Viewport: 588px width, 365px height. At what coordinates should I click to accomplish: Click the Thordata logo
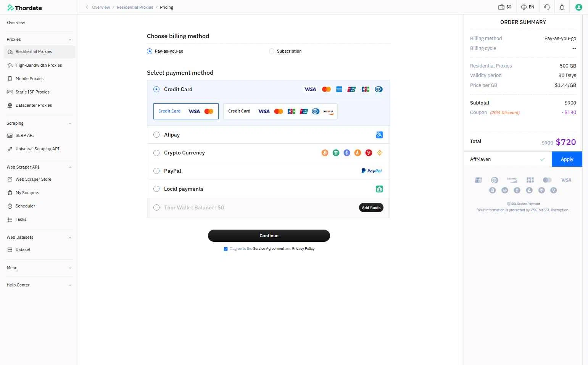(24, 8)
